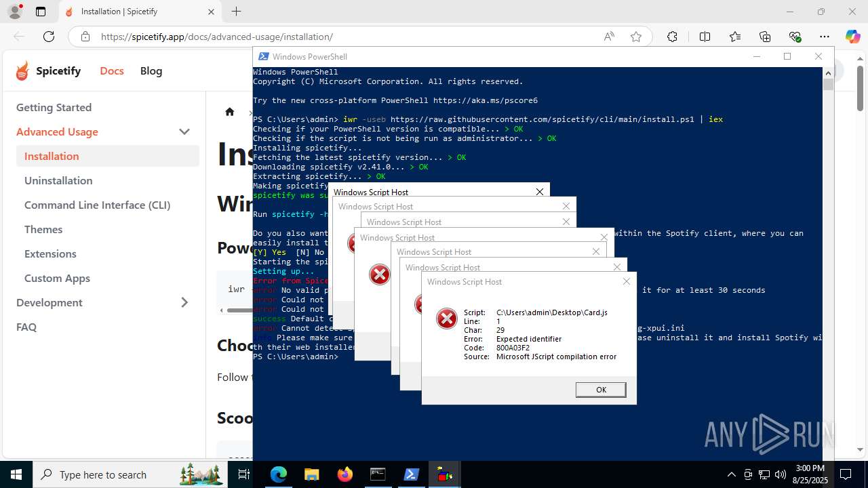The width and height of the screenshot is (868, 488).
Task: Open Task View on taskbar
Action: tap(245, 474)
